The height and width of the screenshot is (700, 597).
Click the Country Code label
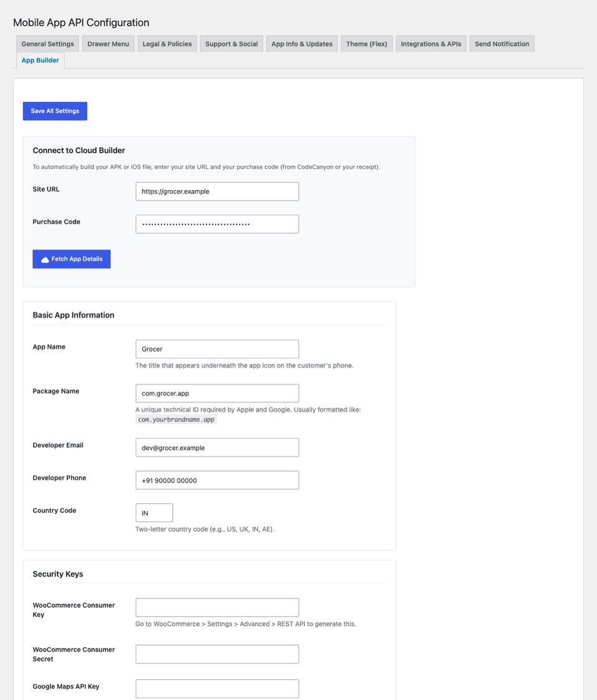pyautogui.click(x=54, y=510)
